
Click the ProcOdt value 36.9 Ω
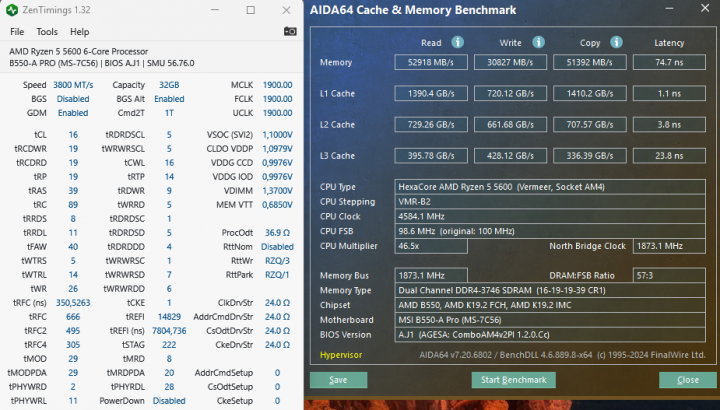click(277, 233)
